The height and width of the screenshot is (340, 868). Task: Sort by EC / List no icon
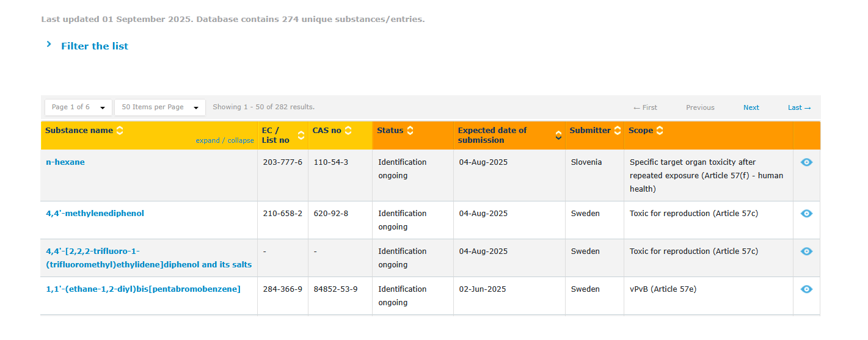(x=301, y=135)
